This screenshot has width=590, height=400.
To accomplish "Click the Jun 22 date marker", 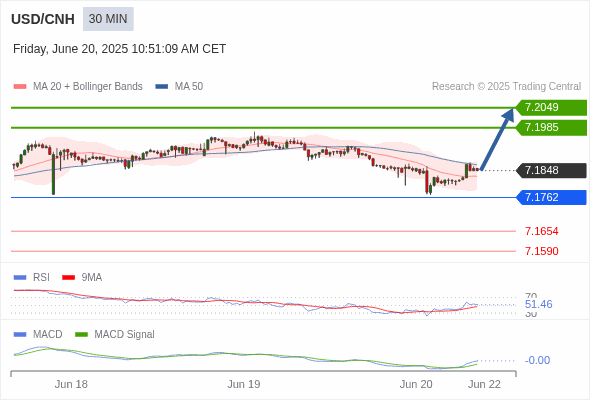I will click(x=484, y=384).
